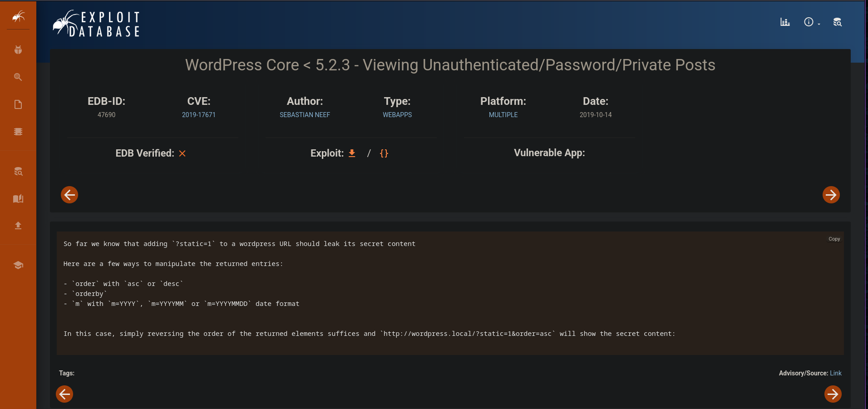The width and height of the screenshot is (868, 409).
Task: Open the Exploit Database spider logo in sidebar
Action: pos(18,17)
